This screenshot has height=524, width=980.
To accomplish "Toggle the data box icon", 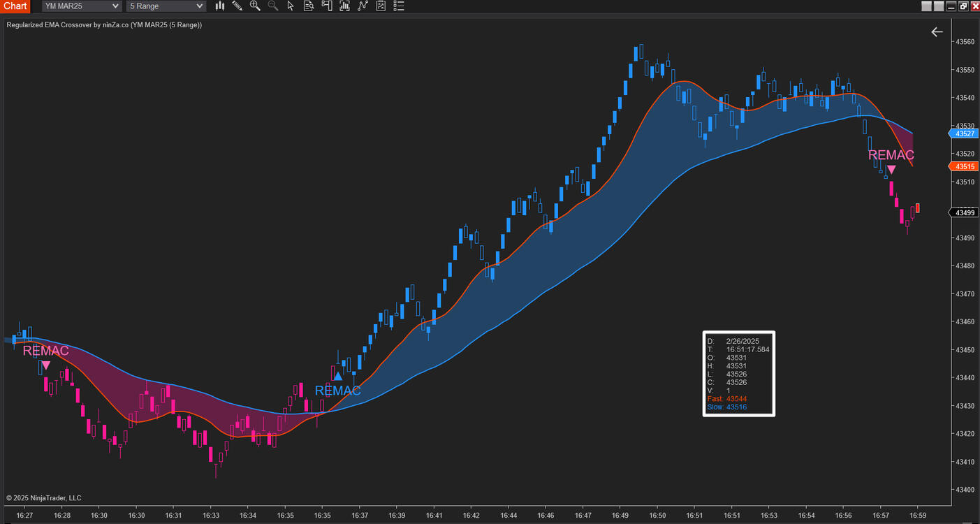I will pos(309,6).
